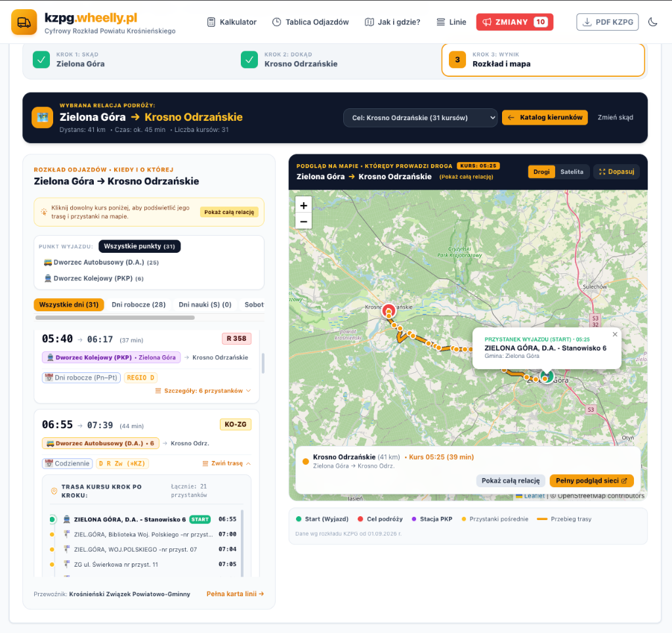Click Pokaż całą relację in map info card
Image resolution: width=672 pixels, height=633 pixels.
click(511, 481)
